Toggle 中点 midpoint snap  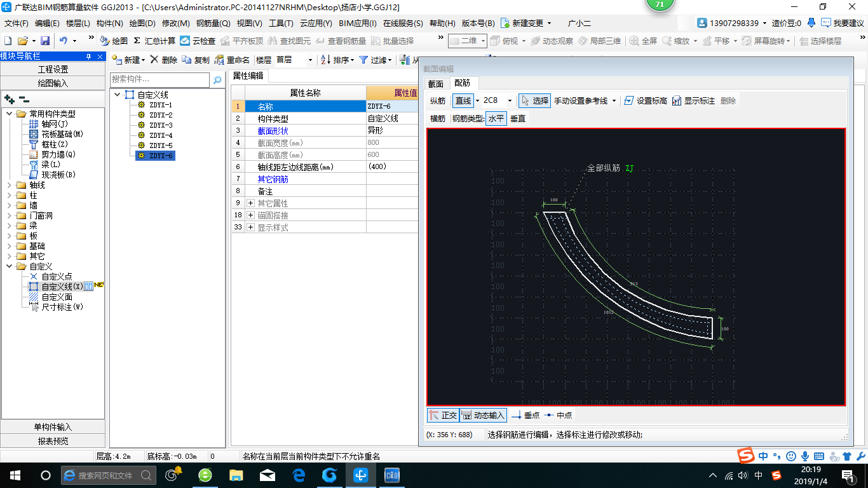tap(559, 415)
